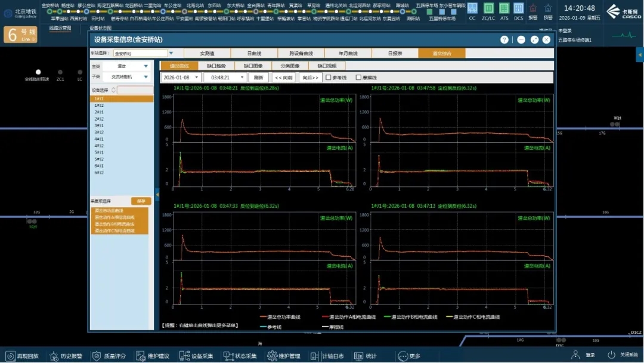The image size is (644, 363).
Task: Switch to the 日报表 tab
Action: [x=395, y=53]
